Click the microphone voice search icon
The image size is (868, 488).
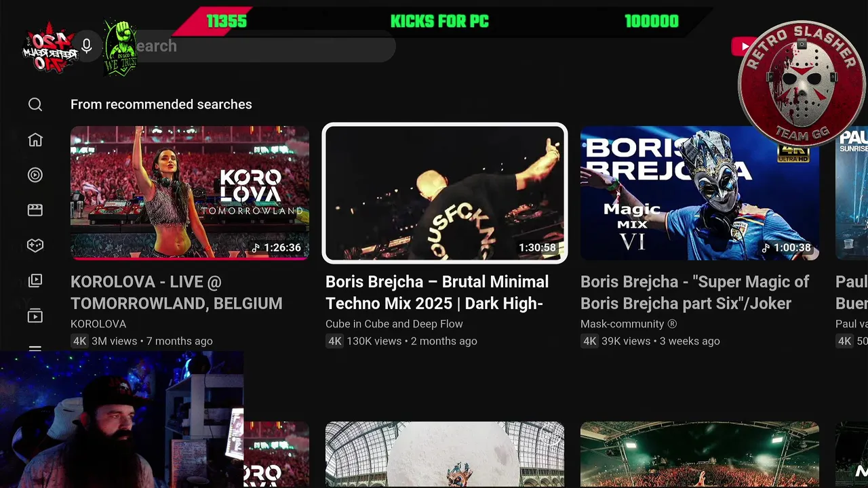[x=87, y=46]
